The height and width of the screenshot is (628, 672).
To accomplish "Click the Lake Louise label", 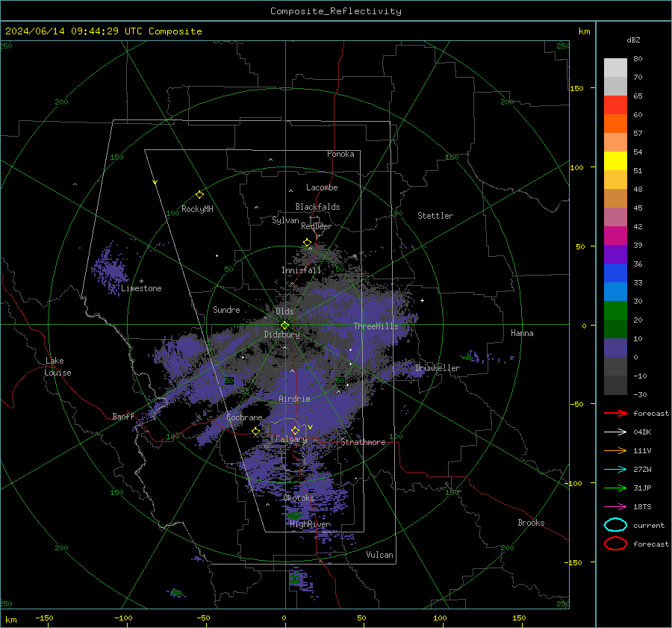I will (57, 367).
